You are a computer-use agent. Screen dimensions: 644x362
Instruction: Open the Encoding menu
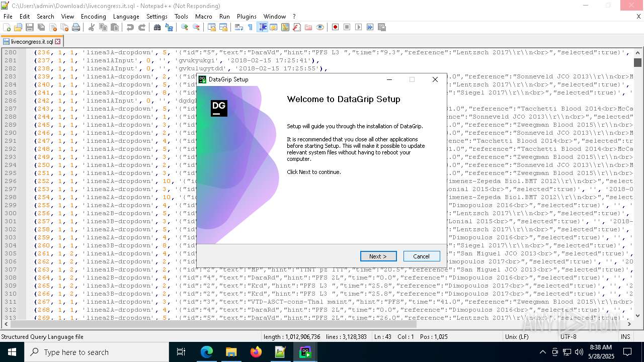point(94,17)
